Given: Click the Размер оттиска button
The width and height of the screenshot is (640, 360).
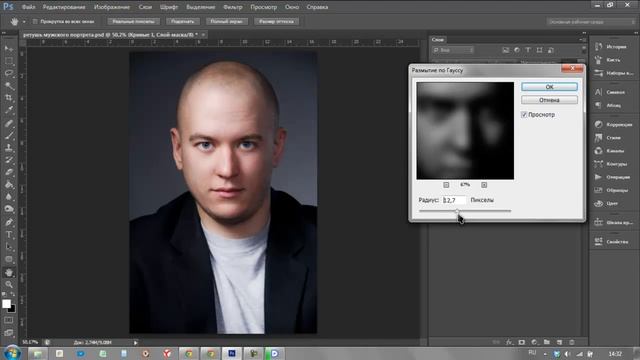Looking at the screenshot, I should 276,21.
